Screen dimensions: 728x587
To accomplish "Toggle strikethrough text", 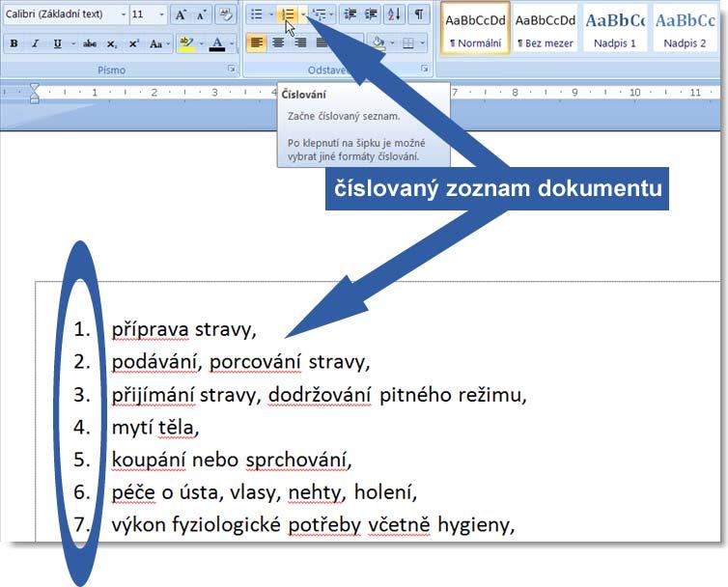I will click(90, 43).
